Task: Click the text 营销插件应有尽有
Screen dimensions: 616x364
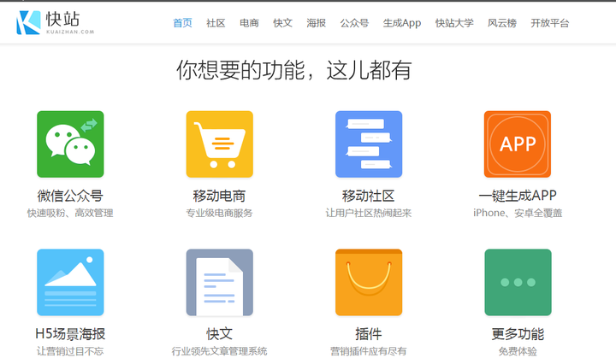Action: [369, 351]
